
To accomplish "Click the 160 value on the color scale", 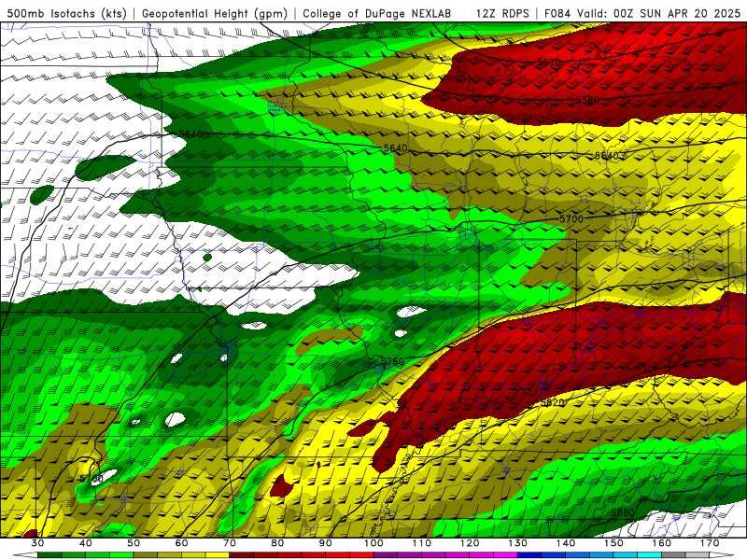I will 662,543.
